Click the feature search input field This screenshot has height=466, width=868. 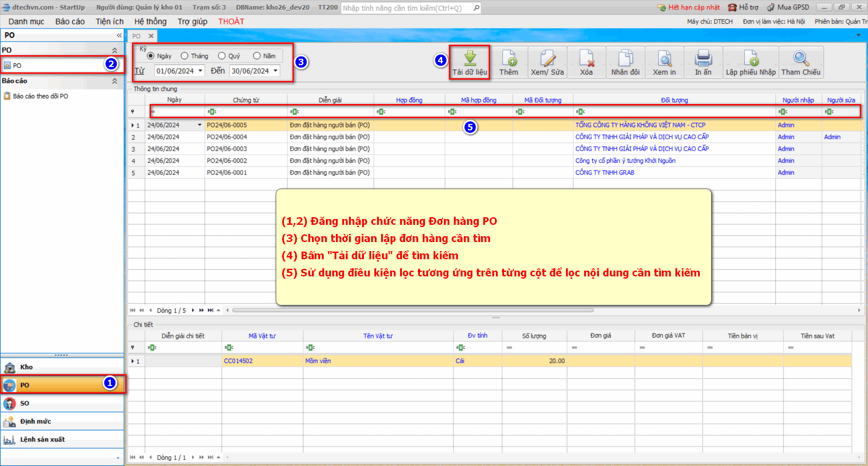(407, 8)
